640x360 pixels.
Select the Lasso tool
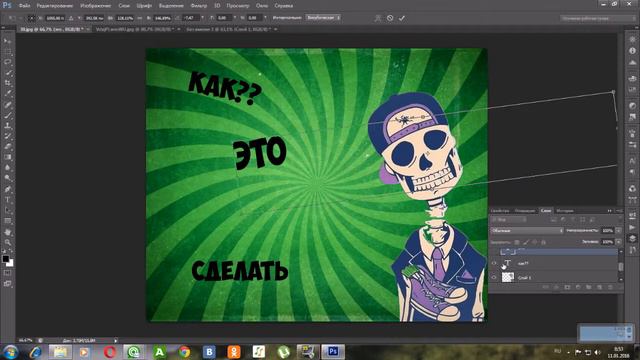[7, 62]
